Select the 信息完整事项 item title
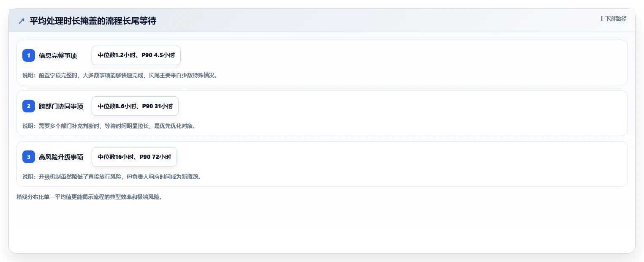 click(x=58, y=56)
